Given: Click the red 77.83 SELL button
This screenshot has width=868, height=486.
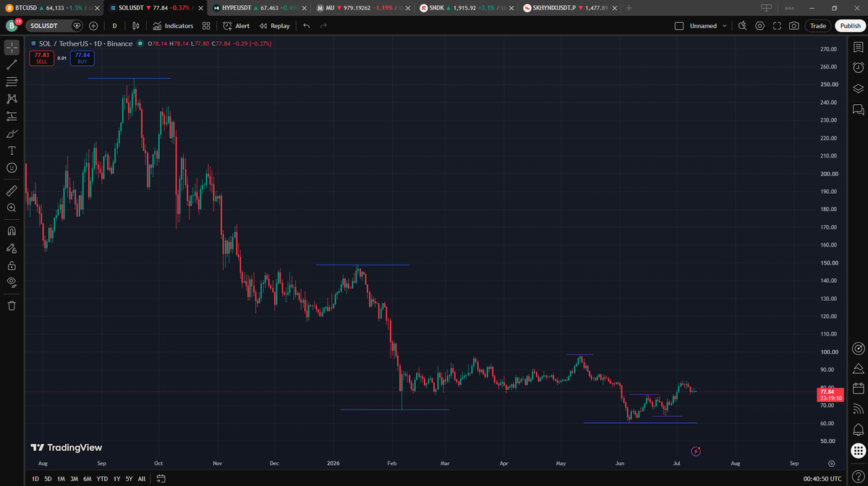Looking at the screenshot, I should [x=41, y=58].
